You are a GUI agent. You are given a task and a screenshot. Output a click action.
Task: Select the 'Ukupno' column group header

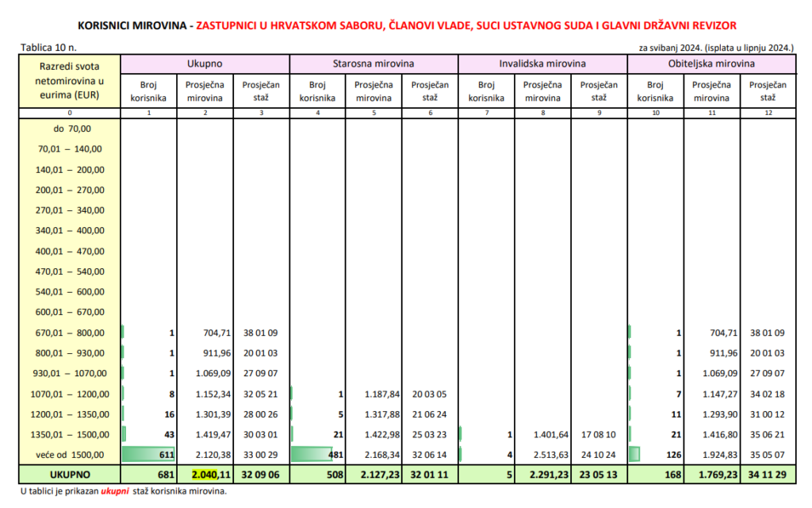205,63
